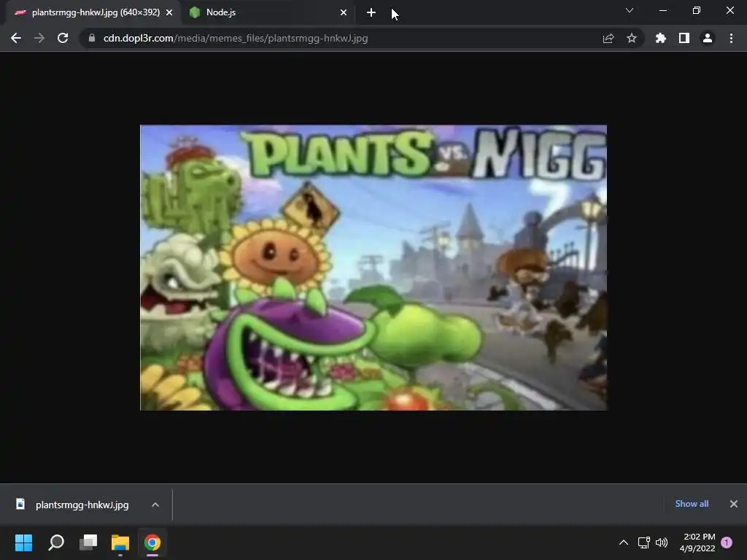Launch File Explorer from the taskbar
The height and width of the screenshot is (560, 747).
coord(120,542)
